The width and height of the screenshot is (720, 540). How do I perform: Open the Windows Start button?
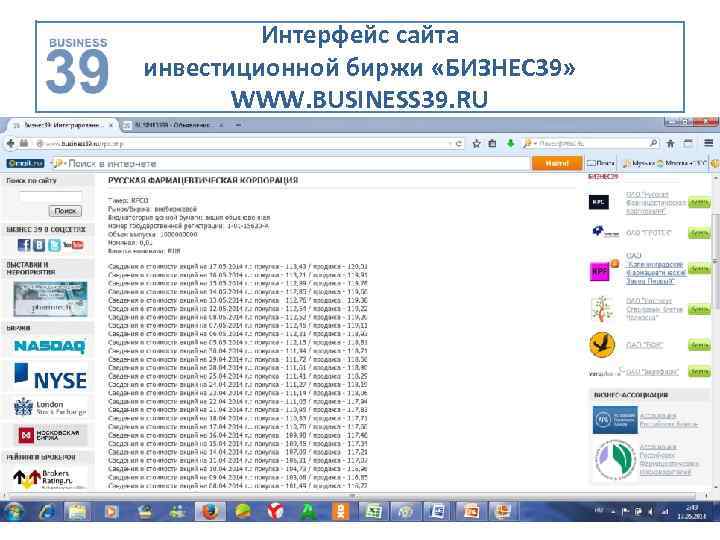[x=14, y=511]
